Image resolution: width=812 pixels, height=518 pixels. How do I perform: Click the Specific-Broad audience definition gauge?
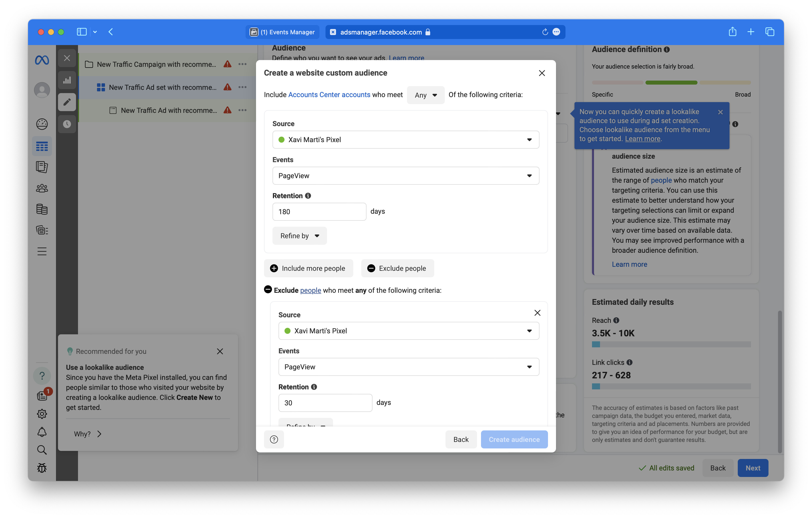[671, 82]
